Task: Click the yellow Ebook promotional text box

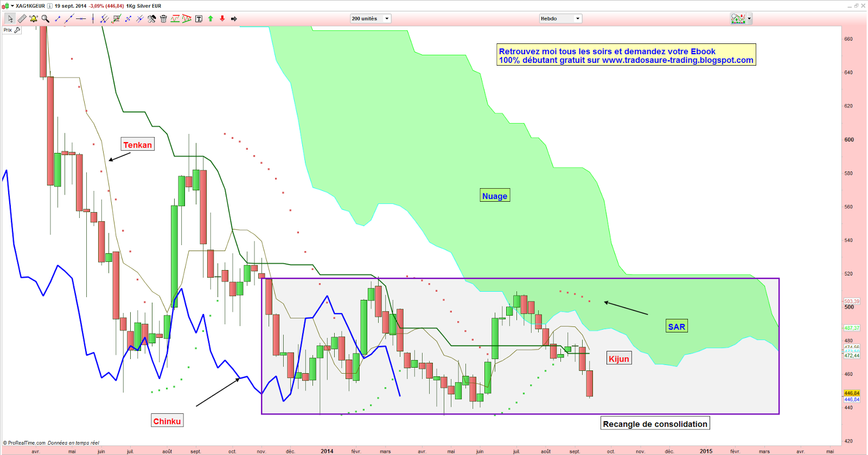Action: click(626, 55)
